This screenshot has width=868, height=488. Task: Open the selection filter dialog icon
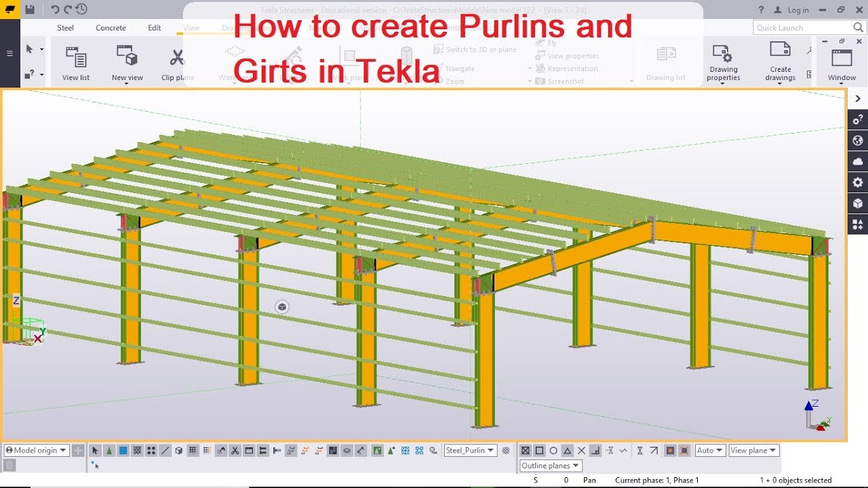point(505,450)
